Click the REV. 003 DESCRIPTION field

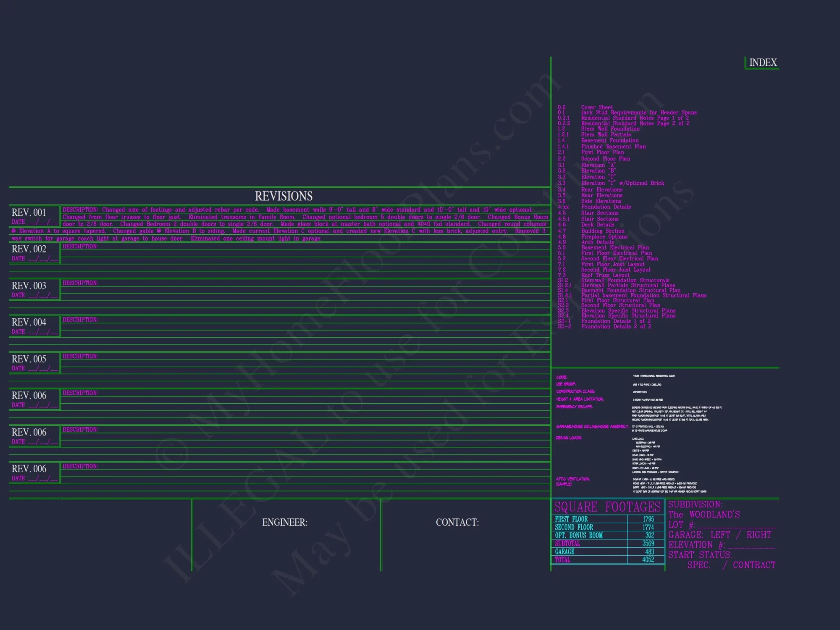click(x=80, y=283)
